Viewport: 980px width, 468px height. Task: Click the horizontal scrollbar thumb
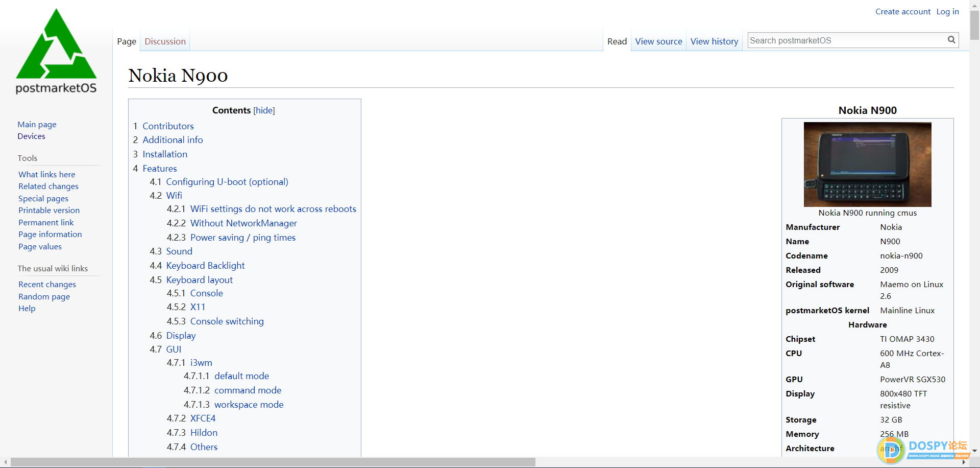pyautogui.click(x=273, y=462)
